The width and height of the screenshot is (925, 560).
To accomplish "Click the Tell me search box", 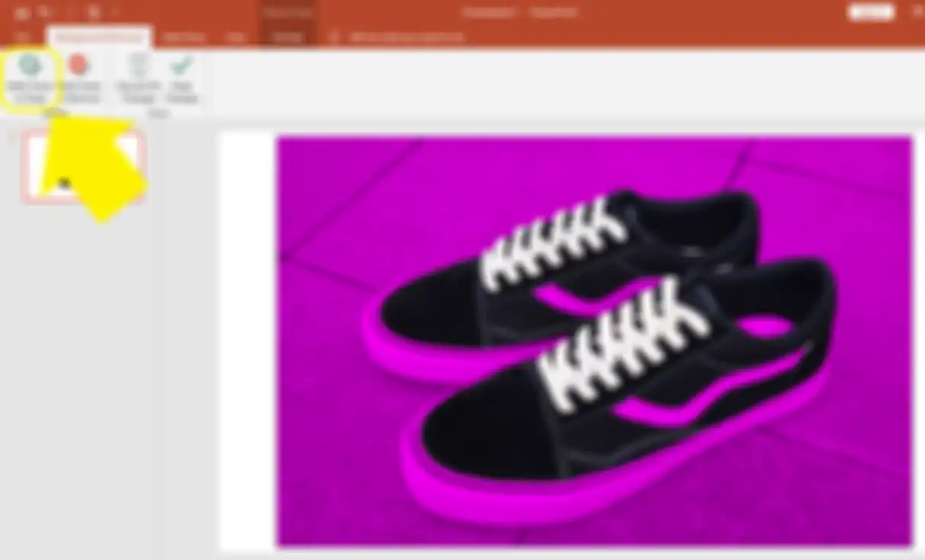I will [405, 37].
